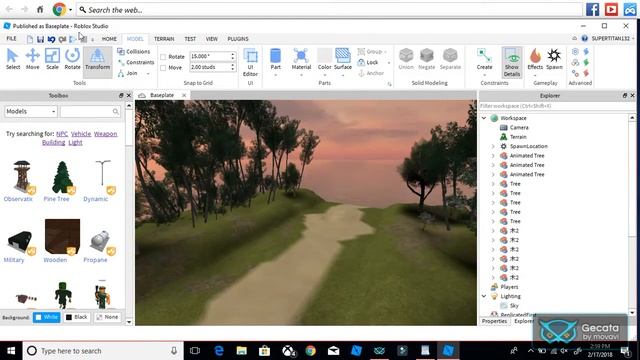The width and height of the screenshot is (640, 360).
Task: Click the Save icon in quick access bar
Action: (40, 39)
